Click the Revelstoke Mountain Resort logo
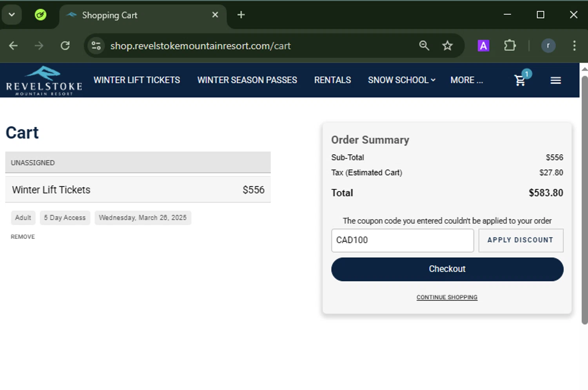The image size is (588, 390). click(44, 81)
